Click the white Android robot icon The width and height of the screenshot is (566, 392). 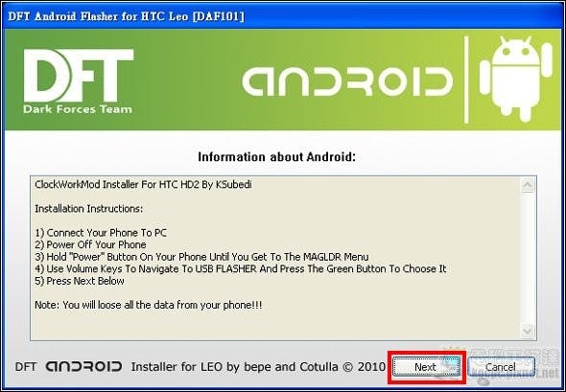[516, 80]
